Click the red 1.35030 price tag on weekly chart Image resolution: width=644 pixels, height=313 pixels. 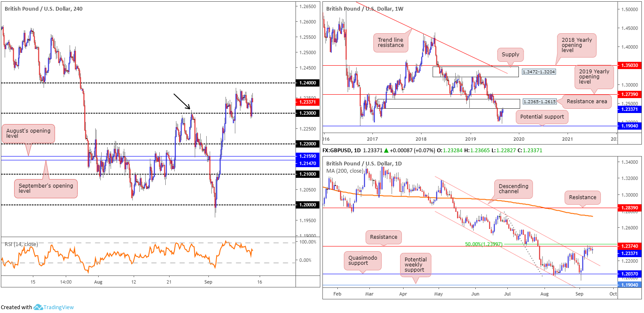click(x=630, y=66)
